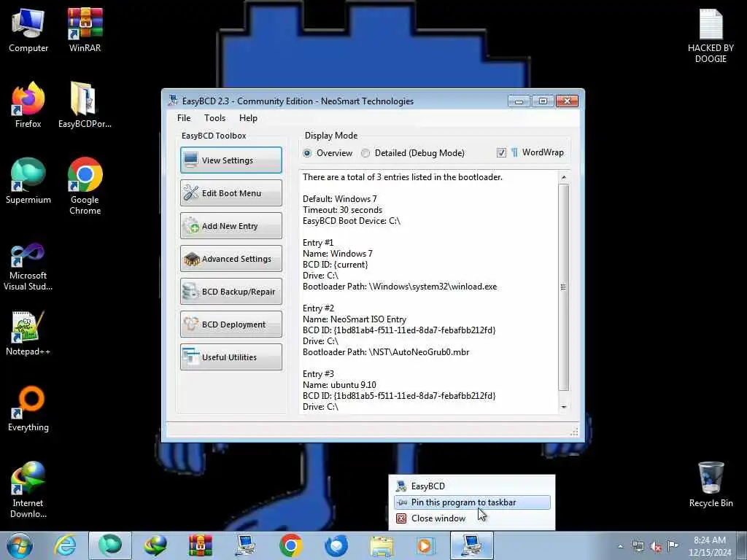This screenshot has width=747, height=560.
Task: Launch Internet Explorer from the taskbar
Action: (65, 545)
